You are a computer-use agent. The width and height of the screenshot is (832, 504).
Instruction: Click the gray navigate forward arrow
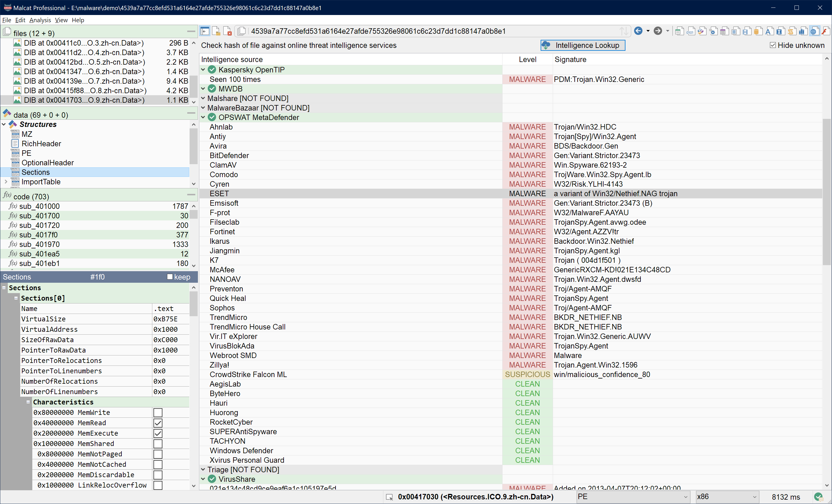tap(658, 31)
